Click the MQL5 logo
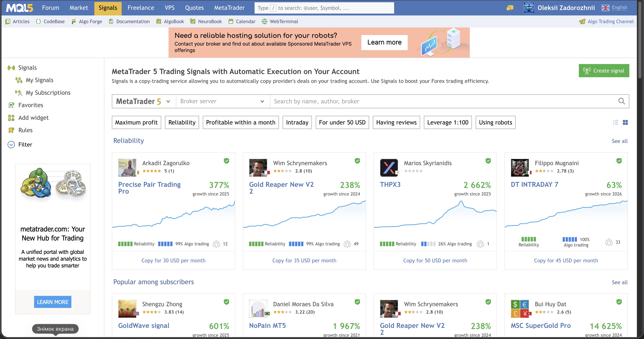Viewport: 644px width, 339px height. tap(20, 8)
